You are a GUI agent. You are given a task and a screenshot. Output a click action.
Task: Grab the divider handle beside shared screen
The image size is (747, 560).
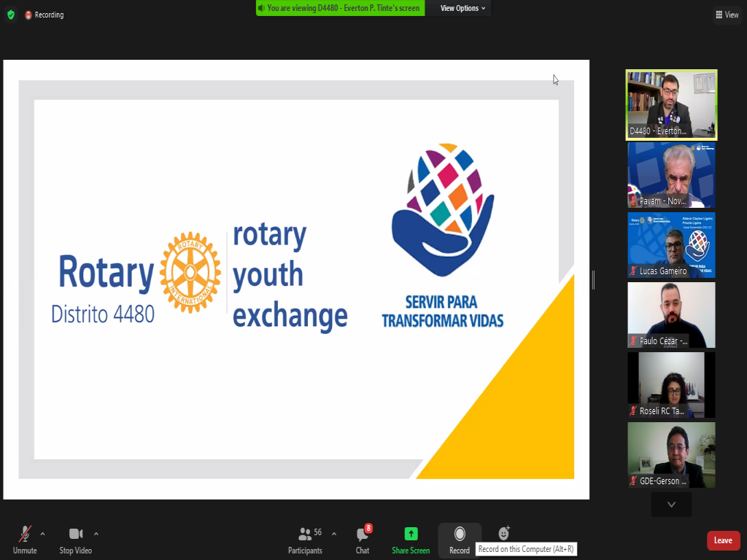pos(593,279)
